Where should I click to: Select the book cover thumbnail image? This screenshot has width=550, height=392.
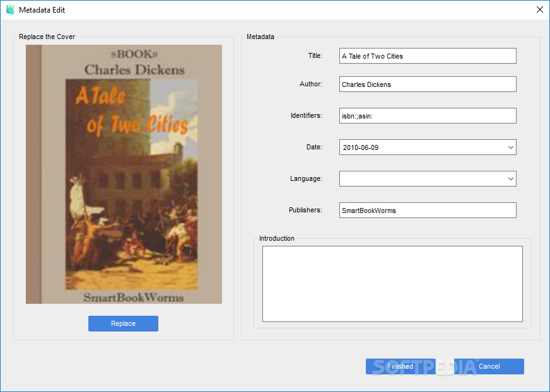pos(124,175)
